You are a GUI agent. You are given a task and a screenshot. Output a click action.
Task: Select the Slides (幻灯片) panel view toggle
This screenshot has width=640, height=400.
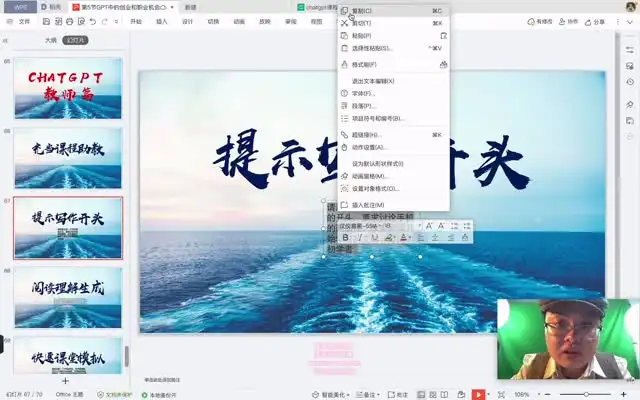[x=74, y=40]
